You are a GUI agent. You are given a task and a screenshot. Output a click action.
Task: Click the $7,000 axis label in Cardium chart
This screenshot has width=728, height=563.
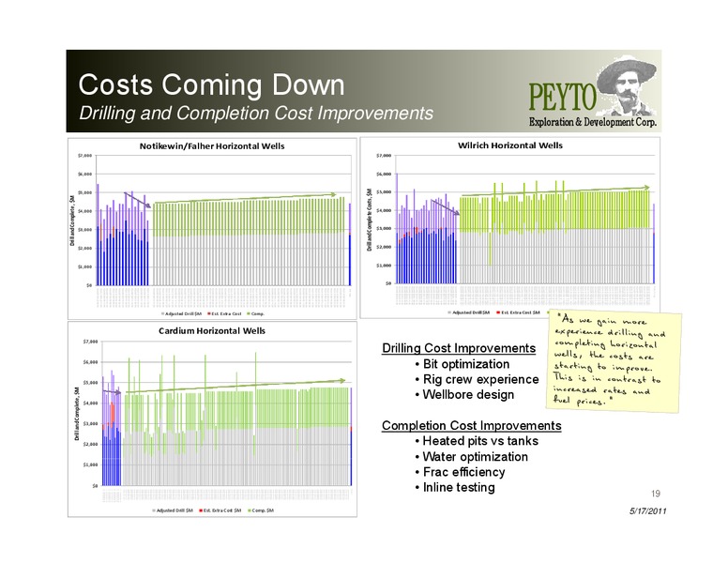point(91,342)
